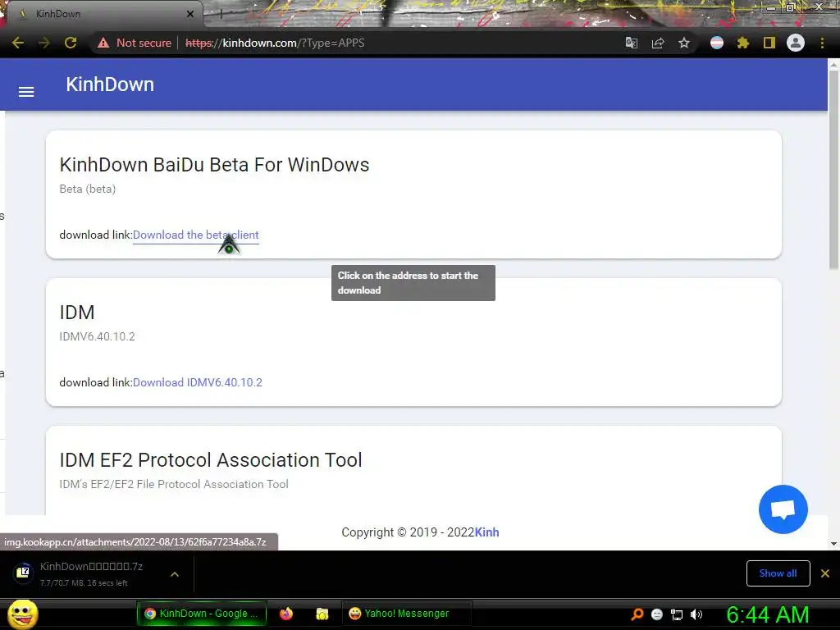
Task: Click the IDM's EF2/EF2 File Protocol Association Tool subtitle
Action: [x=174, y=484]
